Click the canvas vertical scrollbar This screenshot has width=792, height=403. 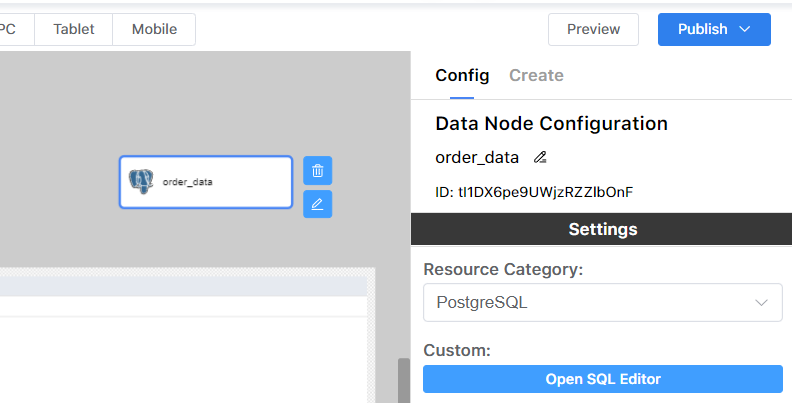tap(404, 380)
